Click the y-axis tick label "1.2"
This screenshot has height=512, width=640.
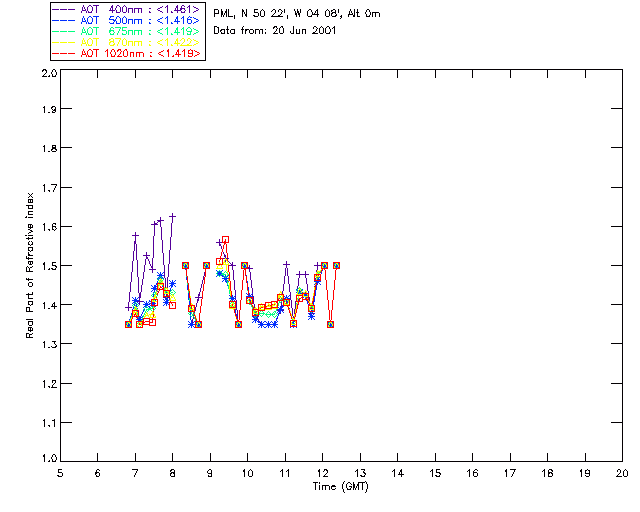coord(49,384)
